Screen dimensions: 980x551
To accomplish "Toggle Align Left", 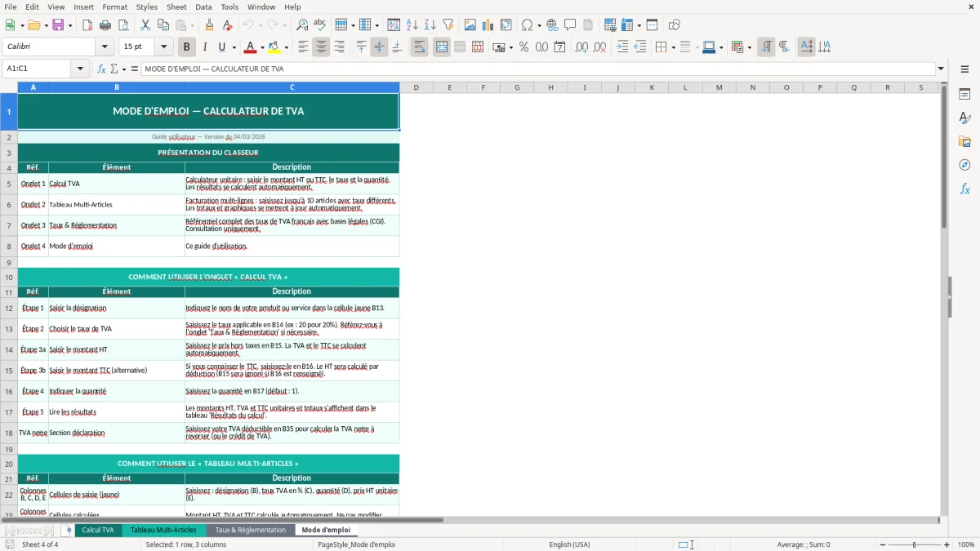I will [x=303, y=47].
